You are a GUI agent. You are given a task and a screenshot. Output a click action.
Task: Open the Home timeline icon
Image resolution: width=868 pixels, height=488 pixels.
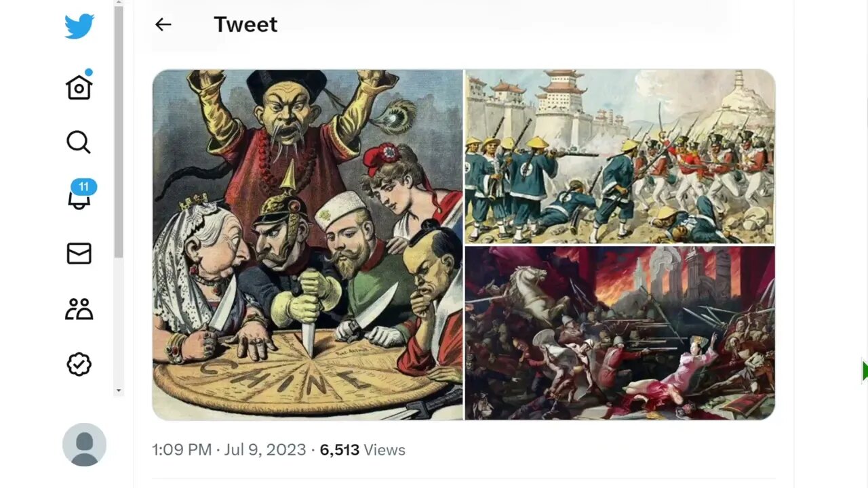coord(79,87)
